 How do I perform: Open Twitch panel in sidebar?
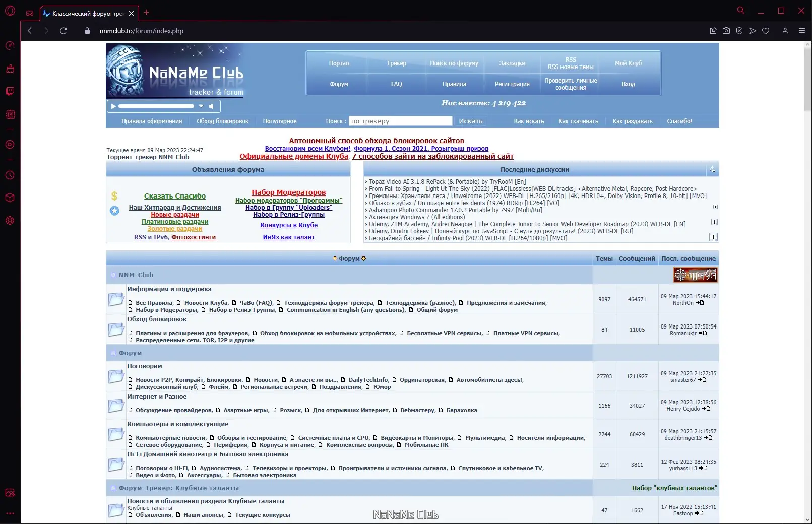(10, 91)
